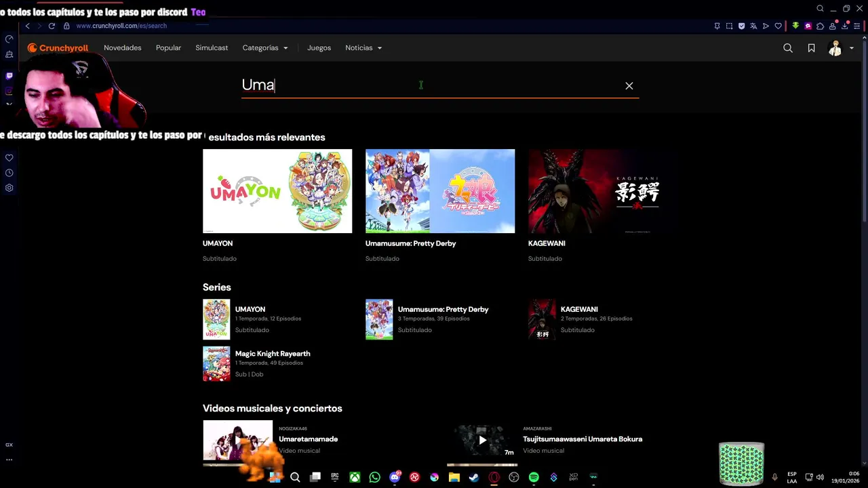Open Twitch in the Opera sidebar
The width and height of the screenshot is (868, 488).
[9, 76]
